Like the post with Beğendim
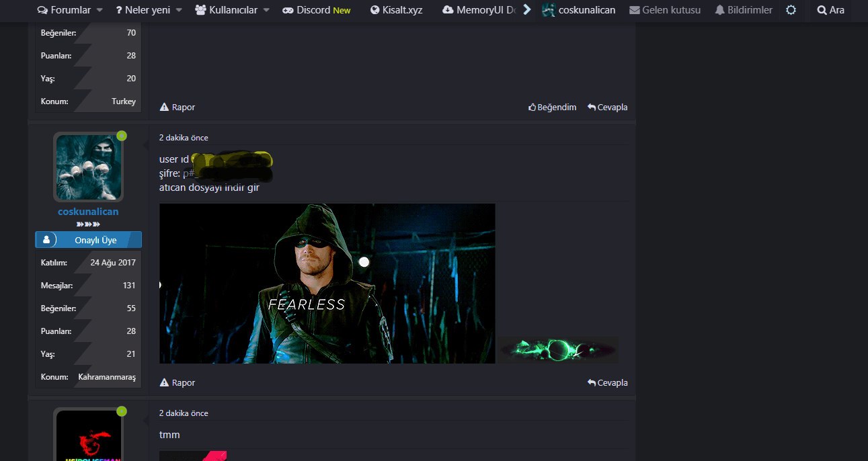The width and height of the screenshot is (868, 461). [552, 107]
